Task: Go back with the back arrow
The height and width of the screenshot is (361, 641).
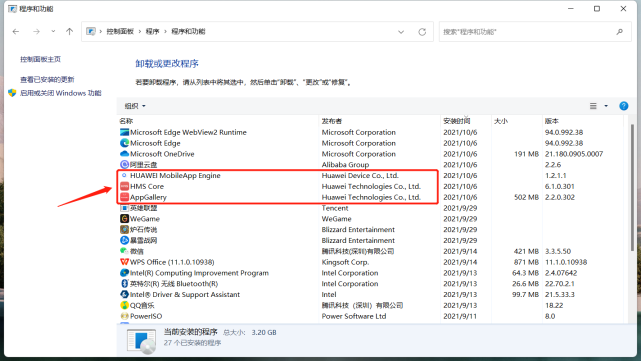Action: [x=16, y=31]
